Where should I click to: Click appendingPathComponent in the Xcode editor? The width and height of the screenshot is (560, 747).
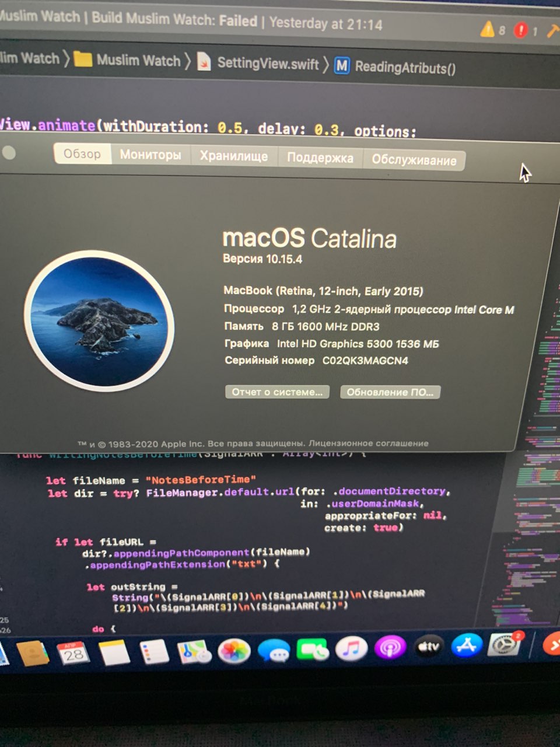(181, 553)
